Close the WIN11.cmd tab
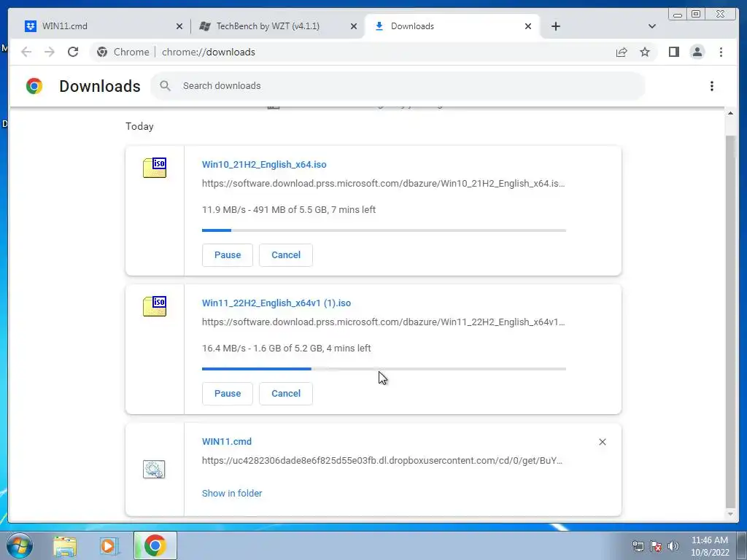 pyautogui.click(x=179, y=26)
